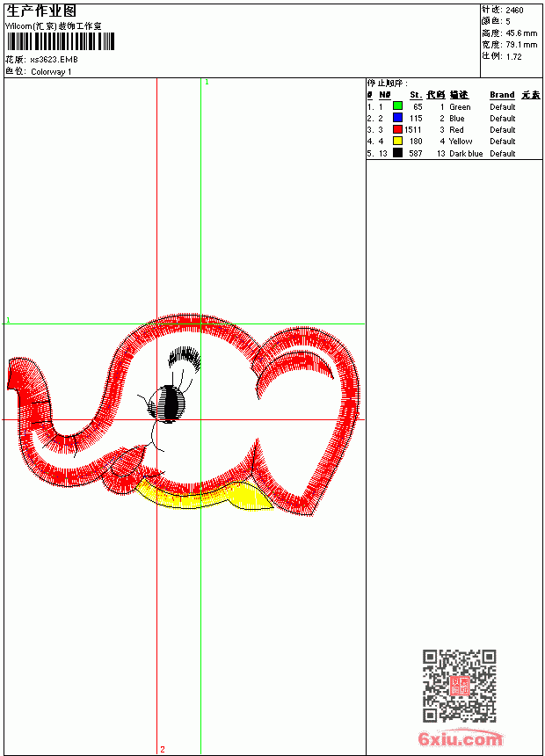545x756 pixels.
Task: Click the green marker 1 at top
Action: tap(207, 83)
